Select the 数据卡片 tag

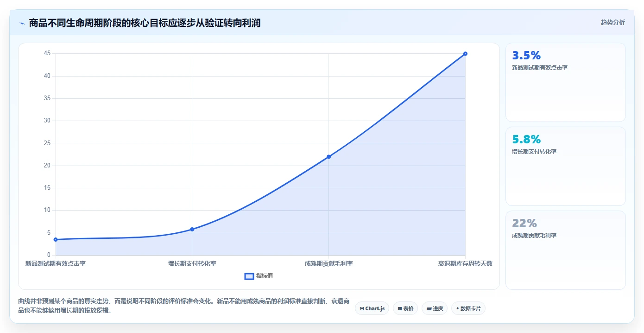pos(468,308)
